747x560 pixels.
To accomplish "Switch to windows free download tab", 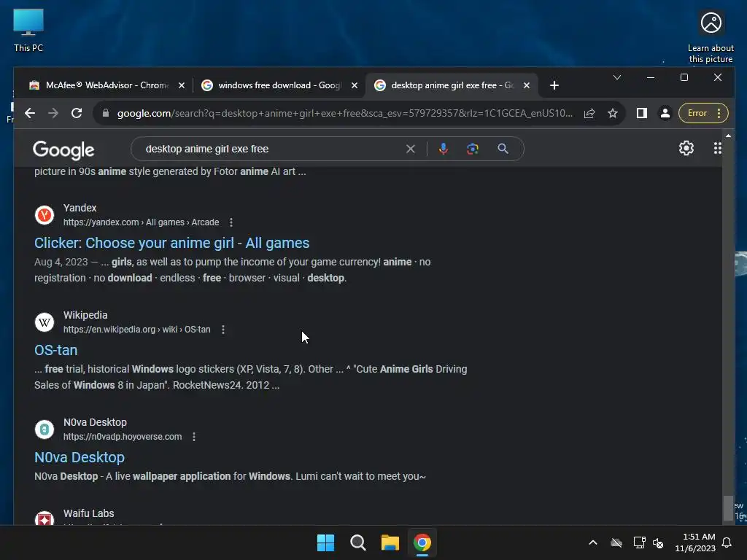I will pyautogui.click(x=279, y=85).
